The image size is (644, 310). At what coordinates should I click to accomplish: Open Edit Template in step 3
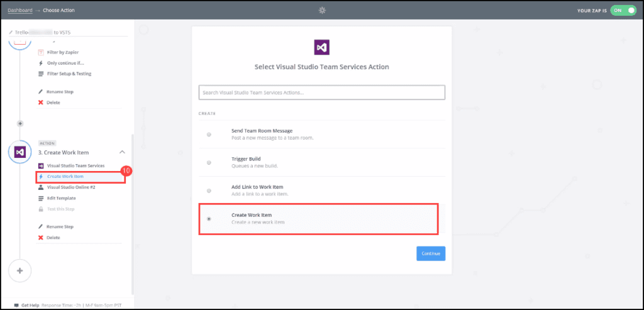(60, 198)
